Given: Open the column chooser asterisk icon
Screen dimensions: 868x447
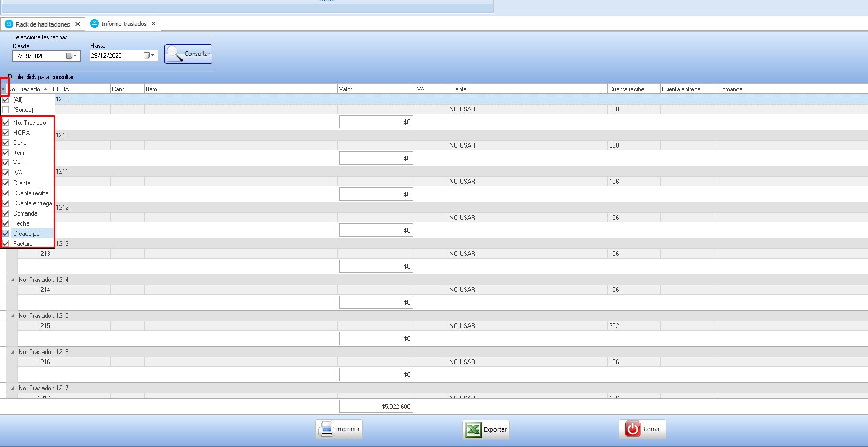Looking at the screenshot, I should 3,89.
